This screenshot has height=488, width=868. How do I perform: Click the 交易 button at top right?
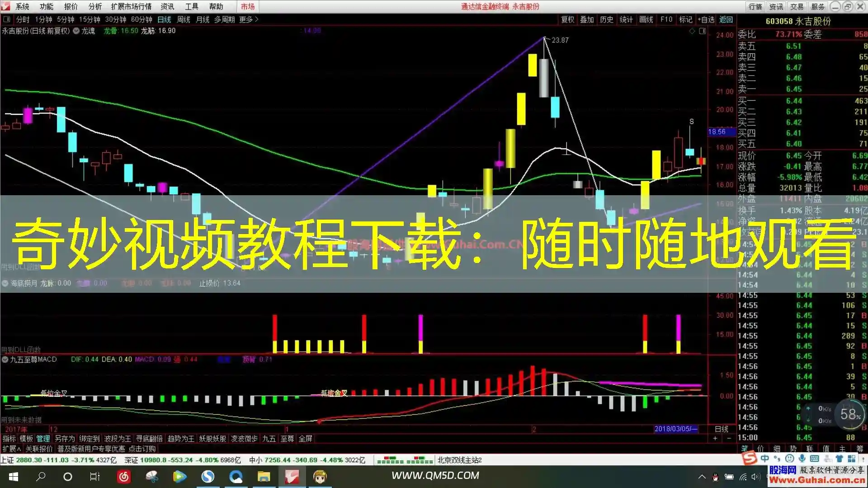pos(797,6)
